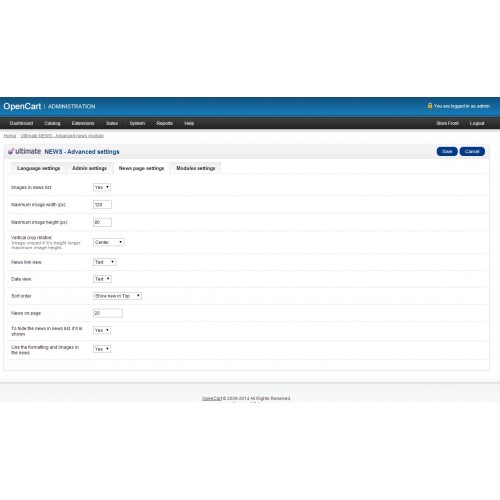
Task: Click the Save button
Action: pos(447,151)
